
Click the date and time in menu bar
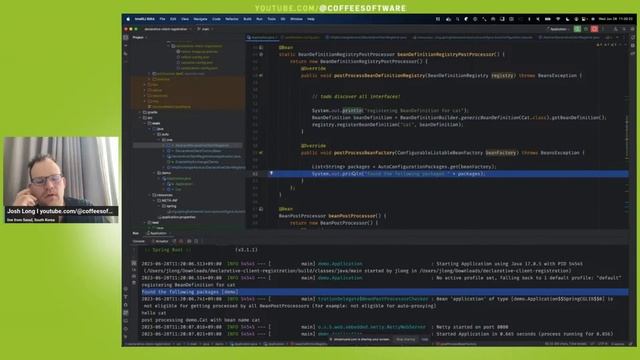click(616, 19)
